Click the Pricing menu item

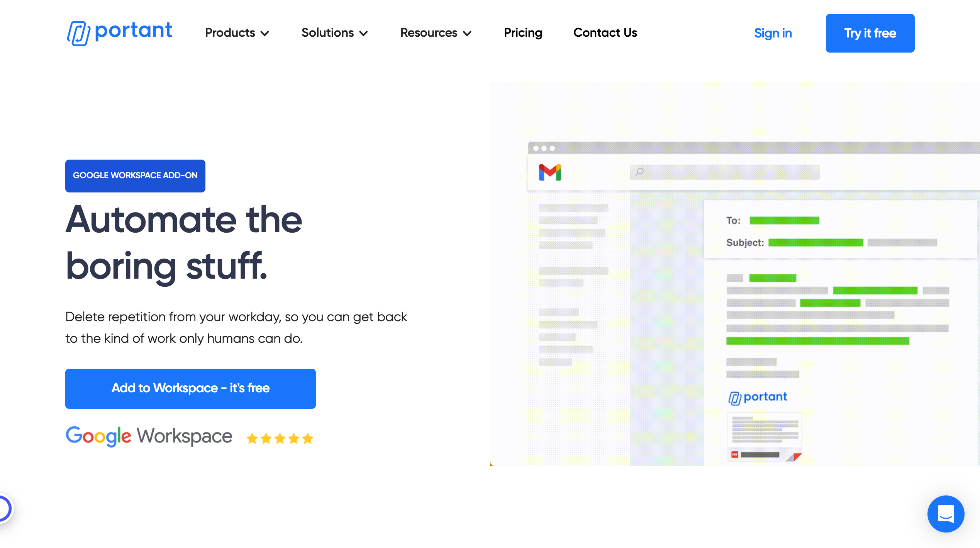click(523, 33)
